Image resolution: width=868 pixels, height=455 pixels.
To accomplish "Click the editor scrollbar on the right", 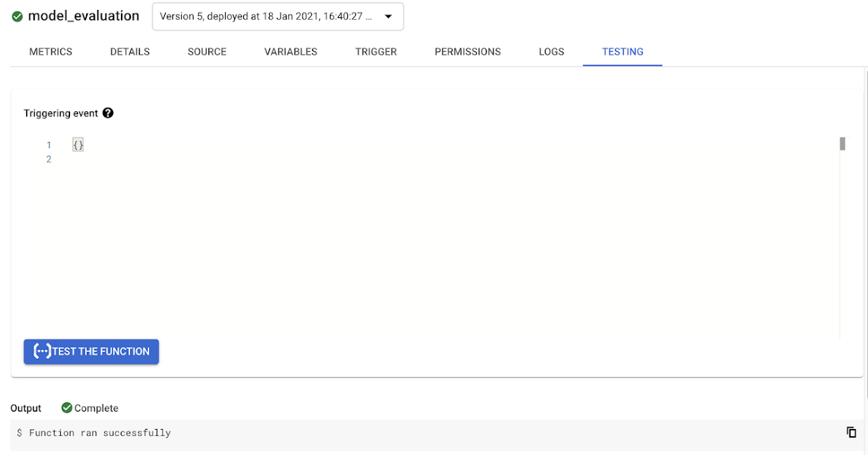I will click(x=843, y=143).
